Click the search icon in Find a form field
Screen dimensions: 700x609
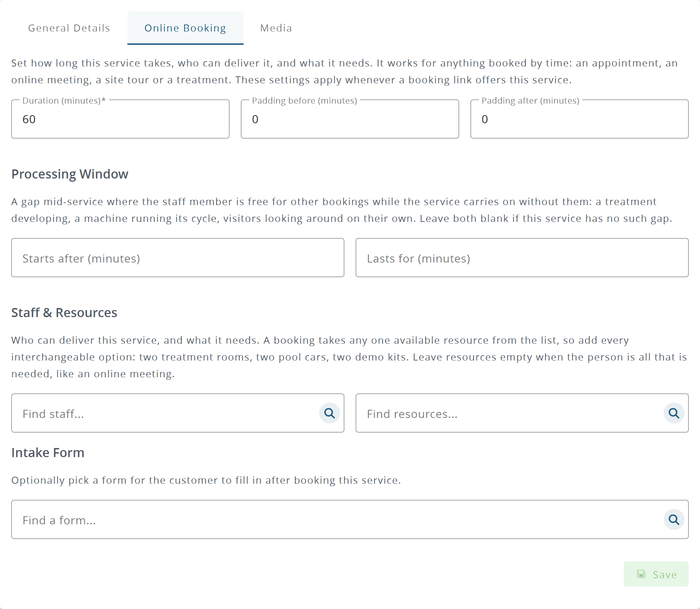674,520
